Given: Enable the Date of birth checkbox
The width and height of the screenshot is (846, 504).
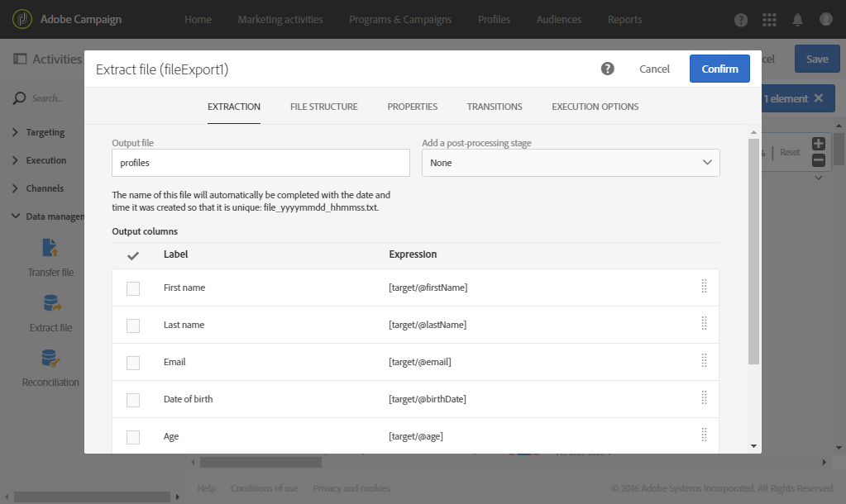Looking at the screenshot, I should [x=133, y=400].
